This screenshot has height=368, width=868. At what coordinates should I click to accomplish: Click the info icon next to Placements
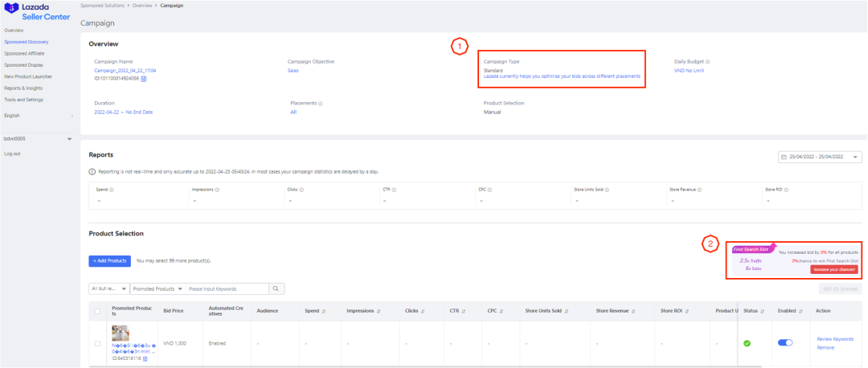pos(320,104)
